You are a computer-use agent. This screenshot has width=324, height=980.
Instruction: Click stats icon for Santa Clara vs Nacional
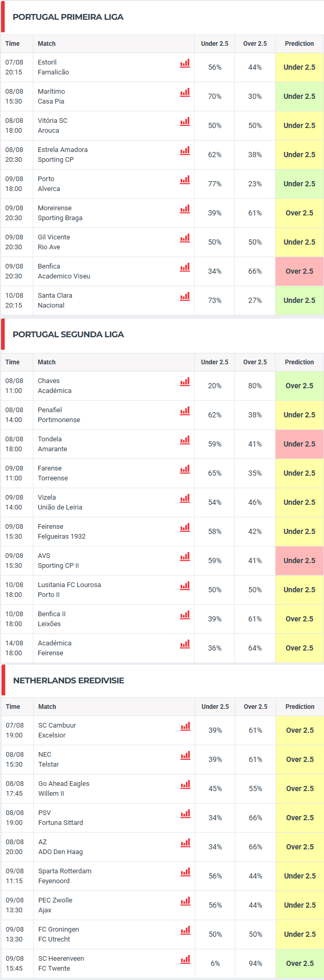click(185, 296)
